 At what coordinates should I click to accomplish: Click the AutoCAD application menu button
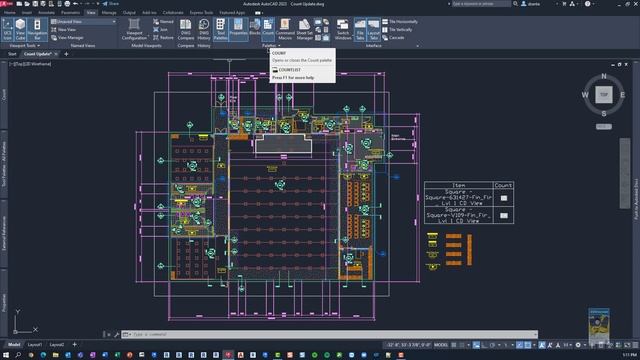[x=6, y=4]
